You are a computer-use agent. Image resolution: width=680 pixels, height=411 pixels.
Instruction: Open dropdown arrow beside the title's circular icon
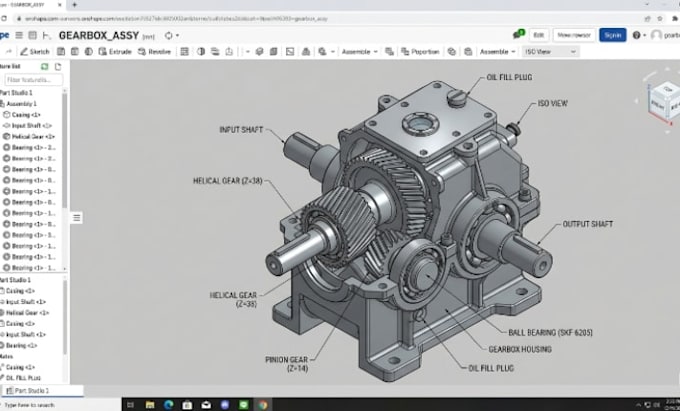point(177,36)
